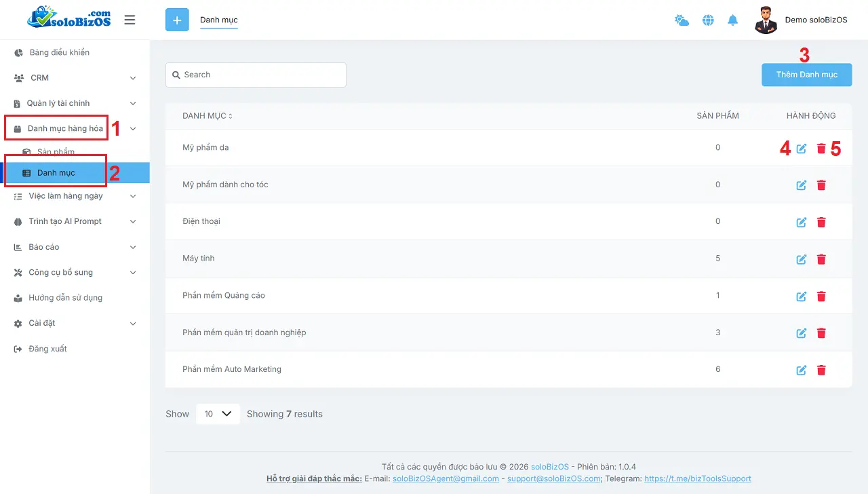The height and width of the screenshot is (494, 868).
Task: Edit the Mỹ phẩm da category
Action: [802, 149]
